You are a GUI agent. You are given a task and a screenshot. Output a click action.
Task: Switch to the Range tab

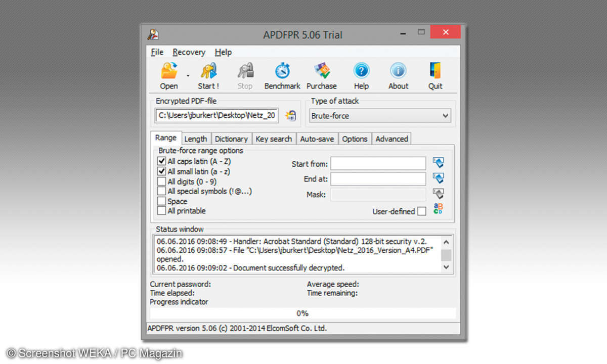pyautogui.click(x=165, y=138)
